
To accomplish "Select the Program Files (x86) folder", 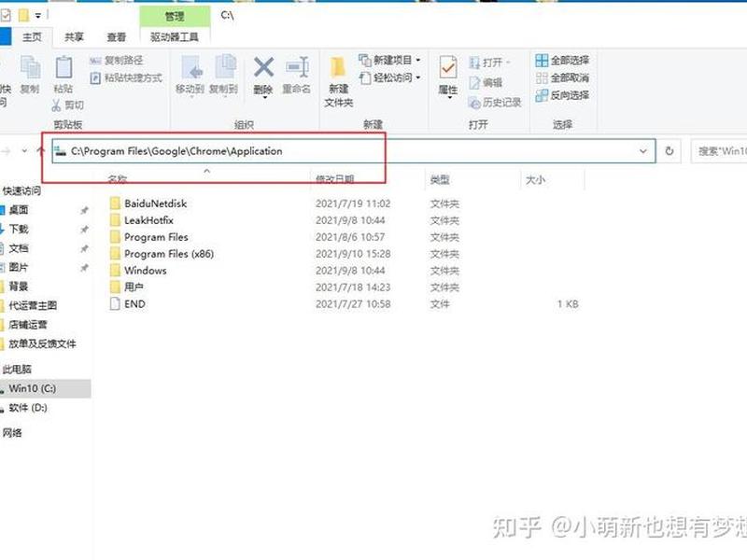I will pyautogui.click(x=169, y=254).
